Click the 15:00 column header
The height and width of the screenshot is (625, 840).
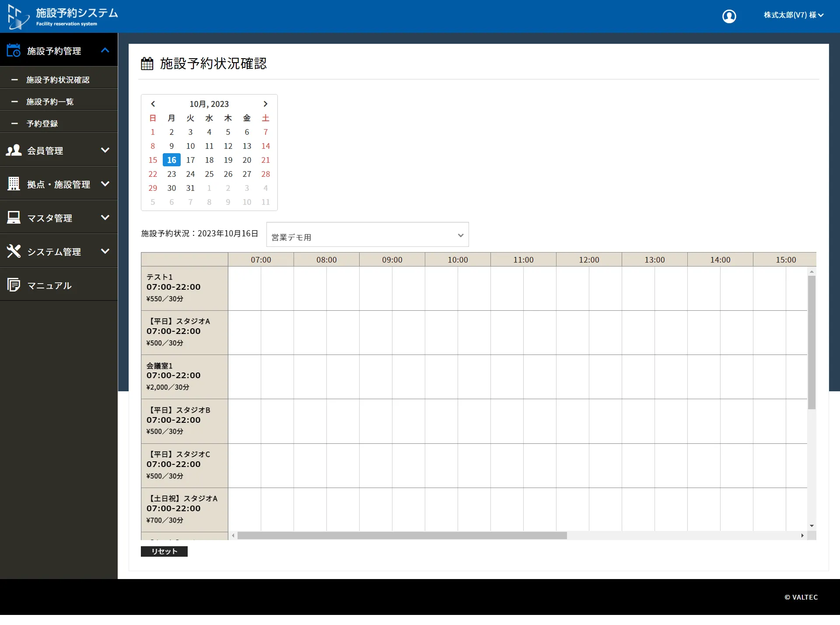click(785, 260)
